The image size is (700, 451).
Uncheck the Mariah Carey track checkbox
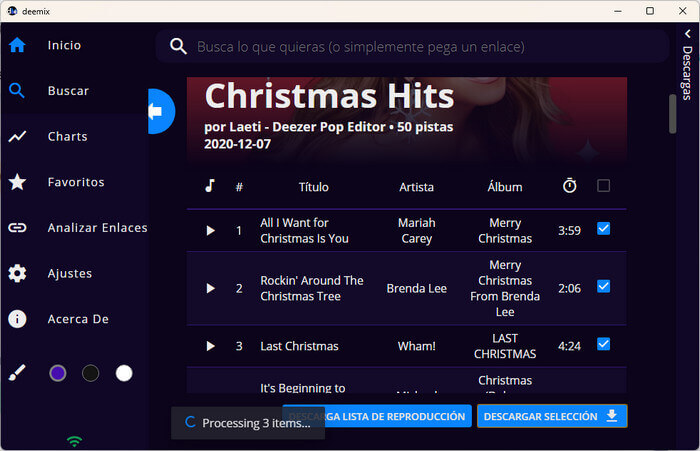[604, 229]
